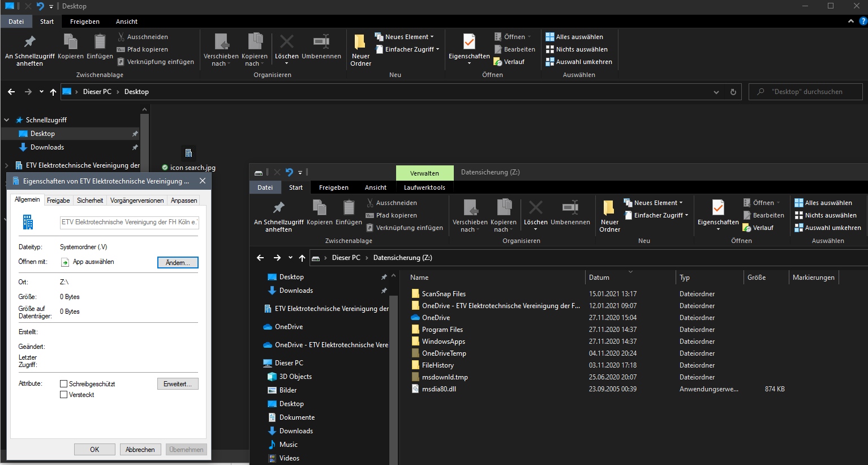This screenshot has height=465, width=868.
Task: Open Anpassen tab in properties dialog
Action: (x=184, y=200)
